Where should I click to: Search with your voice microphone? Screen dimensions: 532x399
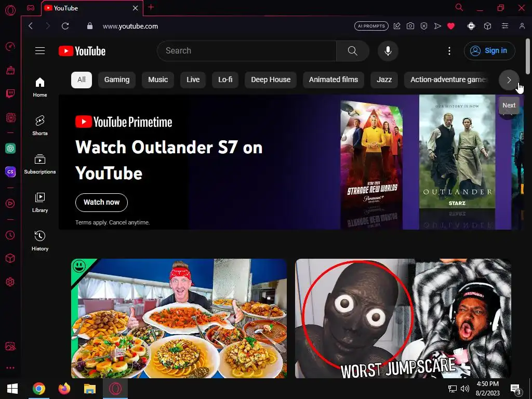point(388,51)
